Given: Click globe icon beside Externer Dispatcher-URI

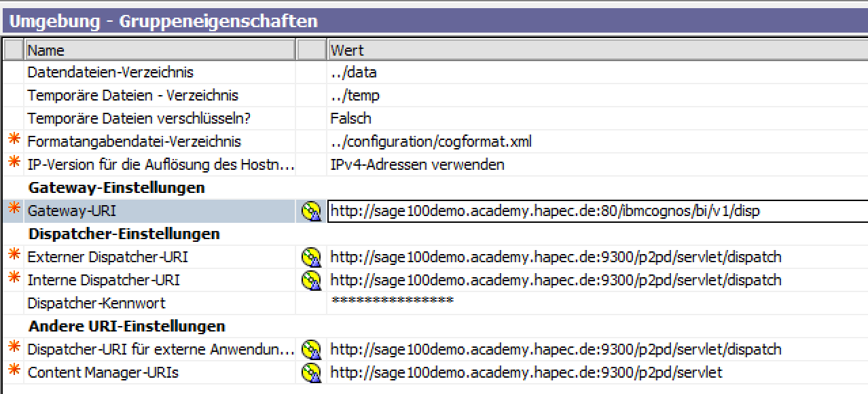Looking at the screenshot, I should point(310,257).
